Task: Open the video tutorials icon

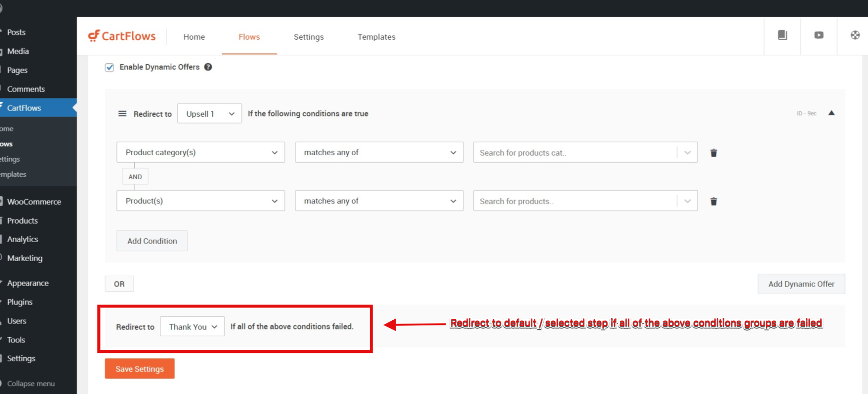Action: 819,35
